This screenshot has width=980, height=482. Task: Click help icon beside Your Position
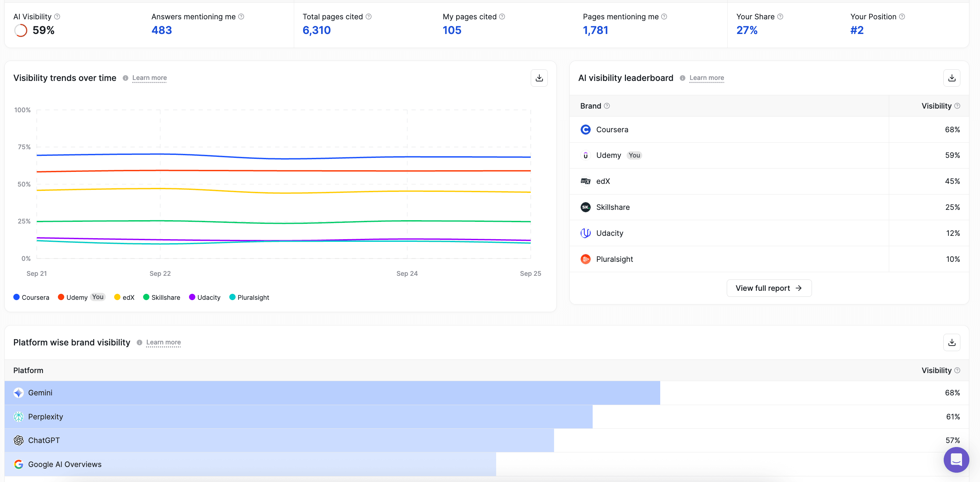click(x=901, y=17)
